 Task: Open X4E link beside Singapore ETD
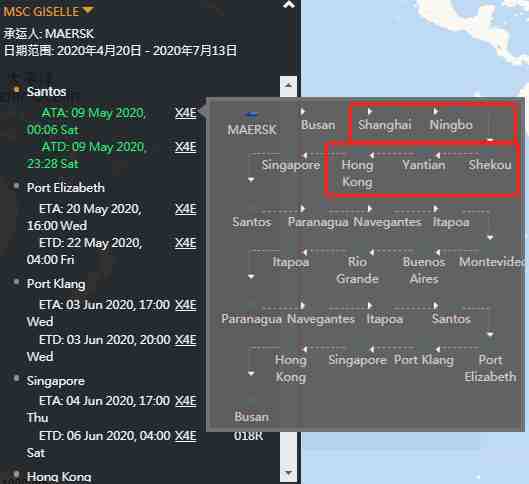point(186,436)
